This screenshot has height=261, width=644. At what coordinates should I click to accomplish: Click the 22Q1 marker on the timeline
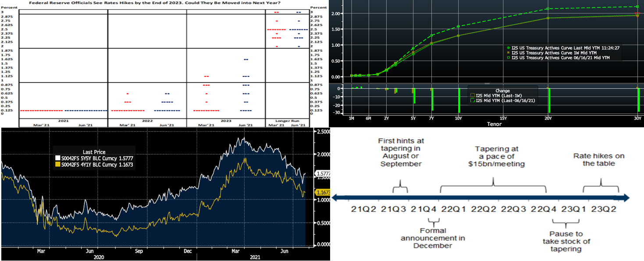[x=452, y=209]
